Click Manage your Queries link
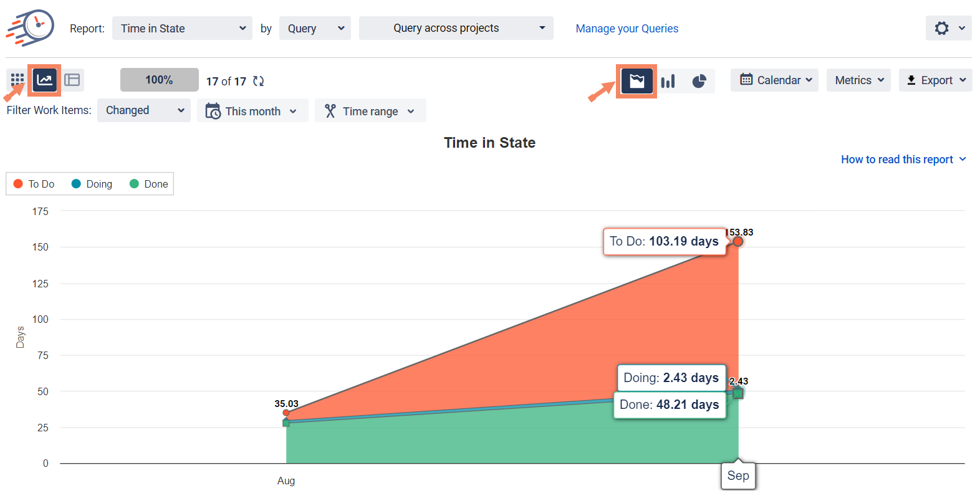The height and width of the screenshot is (498, 980). [627, 29]
